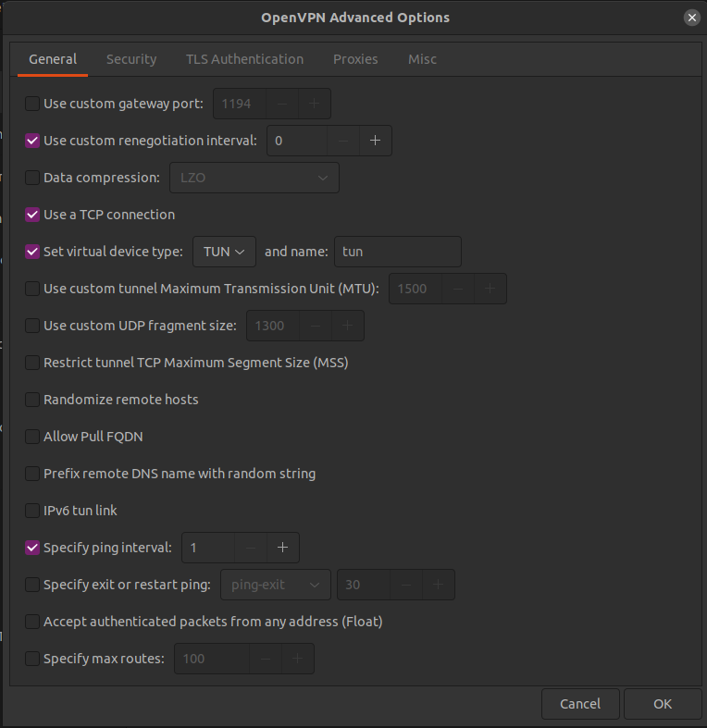Open the ping-exit dropdown
This screenshot has height=728, width=707.
(276, 585)
